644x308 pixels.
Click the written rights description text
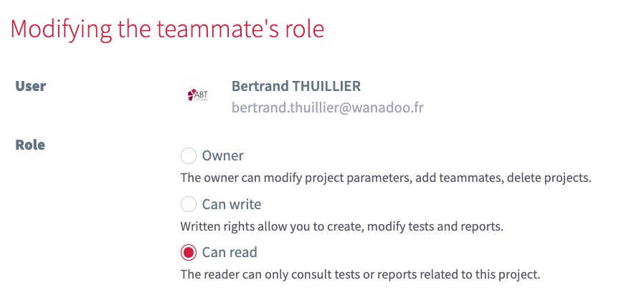pyautogui.click(x=343, y=226)
